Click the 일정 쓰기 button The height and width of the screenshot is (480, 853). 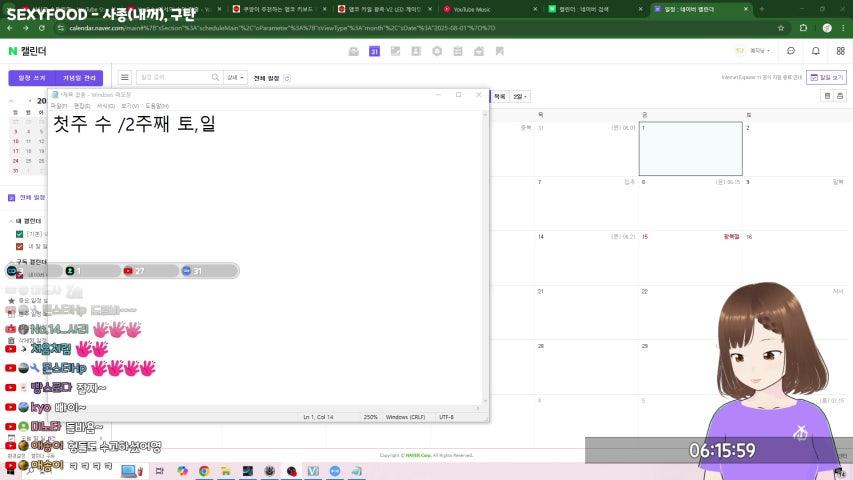32,78
